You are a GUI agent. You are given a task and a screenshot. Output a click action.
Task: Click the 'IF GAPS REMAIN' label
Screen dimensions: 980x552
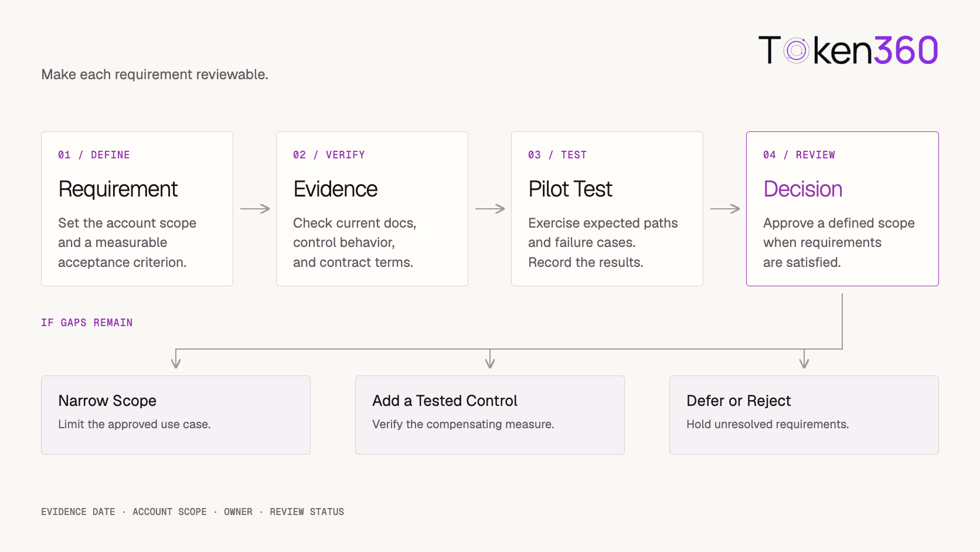(87, 323)
